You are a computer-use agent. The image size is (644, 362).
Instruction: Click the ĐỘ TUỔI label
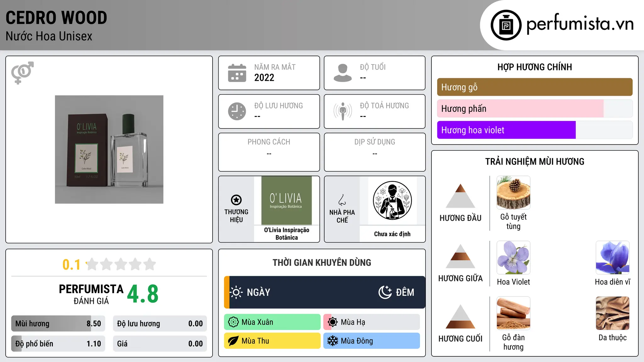pos(373,67)
